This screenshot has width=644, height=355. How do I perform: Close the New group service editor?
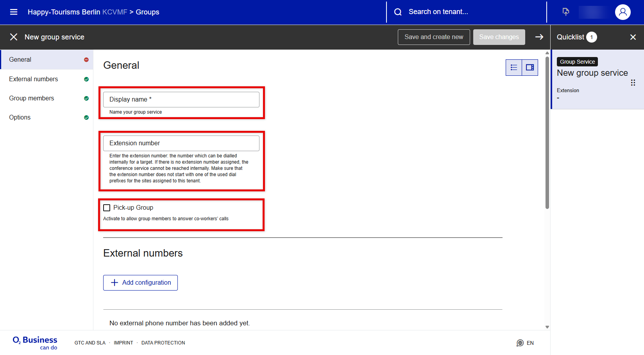(x=14, y=37)
